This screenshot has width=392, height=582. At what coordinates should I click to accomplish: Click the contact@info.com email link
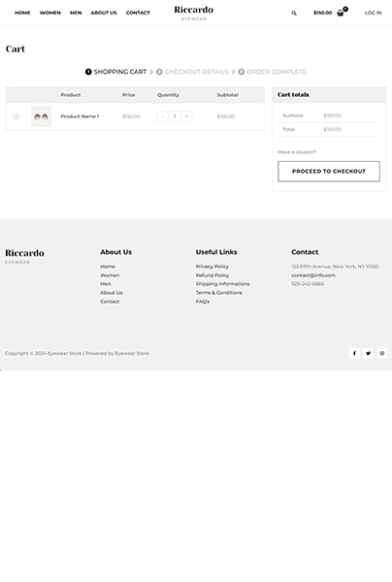313,275
